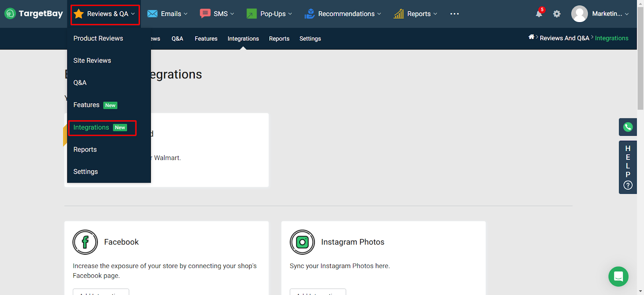644x295 pixels.
Task: Click the SMS chat bubble icon
Action: click(x=205, y=14)
